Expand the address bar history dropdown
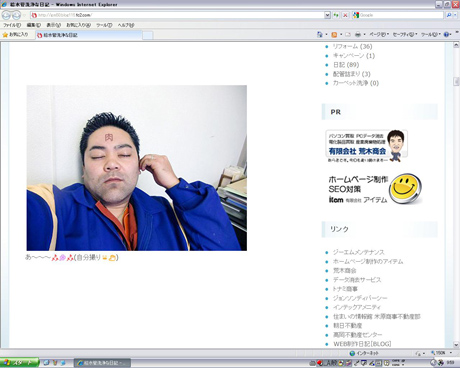Image resolution: width=460 pixels, height=368 pixels. coord(327,15)
